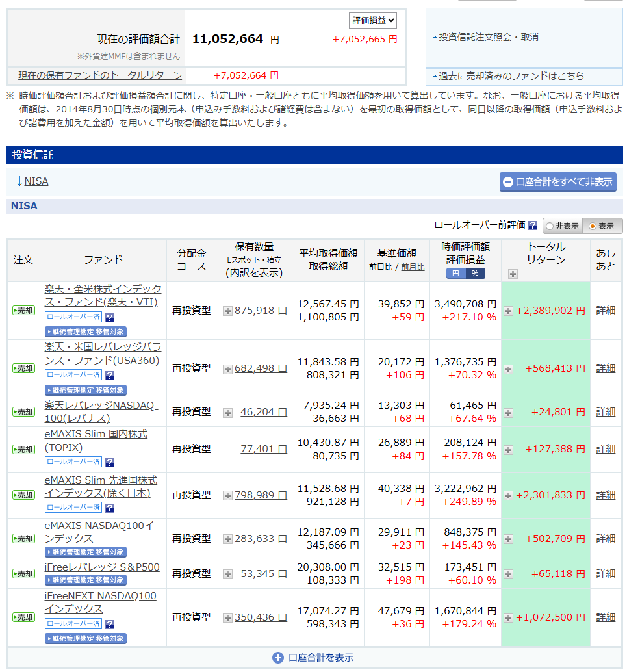The width and height of the screenshot is (627, 672).
Task: Open eMAXIS Slim 国内株式(TOPIX) fund page
Action: tap(96, 441)
